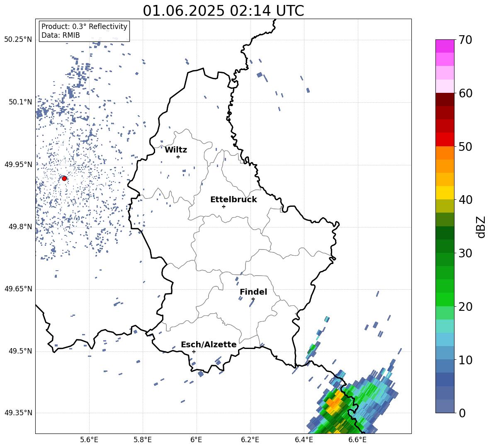The height and width of the screenshot is (448, 491).
Task: Click the 49.65°N latitude label
Action: coord(18,289)
